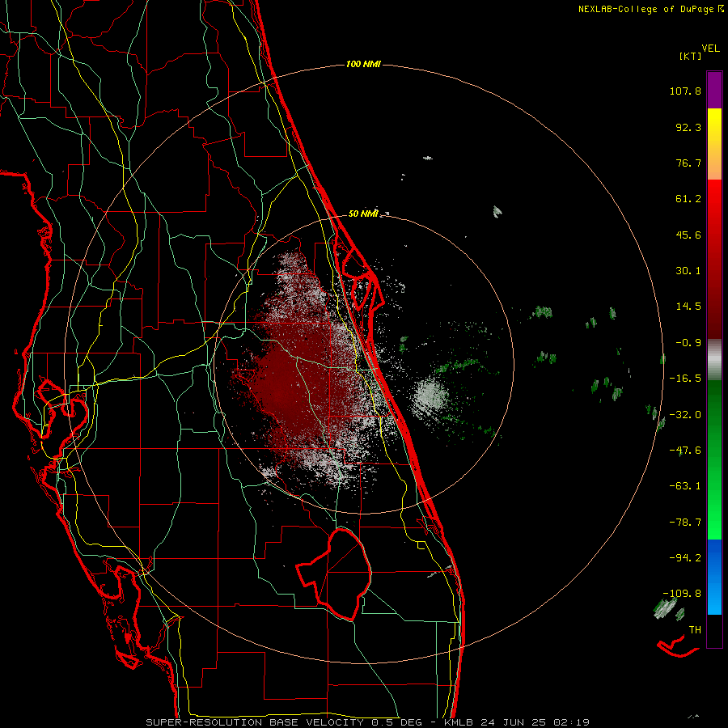Click the VEL legend title

pos(710,48)
